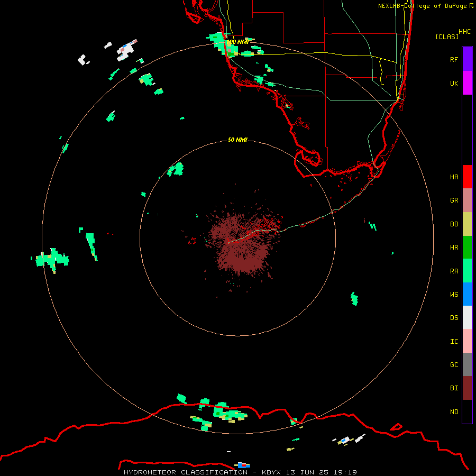Click the RA legend label
The width and height of the screenshot is (476, 476).
click(x=454, y=271)
